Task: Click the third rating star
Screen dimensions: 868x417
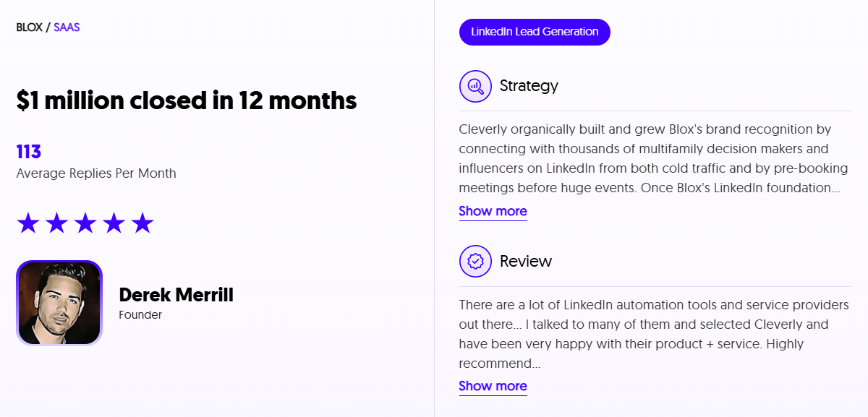Action: pyautogui.click(x=85, y=223)
